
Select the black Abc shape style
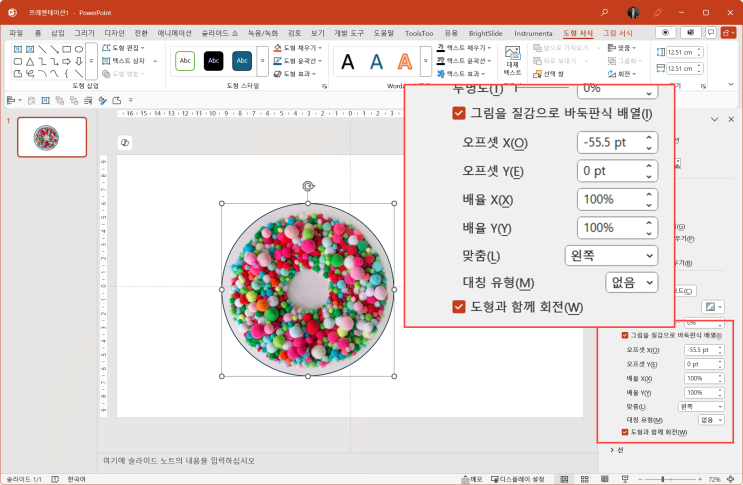pyautogui.click(x=213, y=61)
